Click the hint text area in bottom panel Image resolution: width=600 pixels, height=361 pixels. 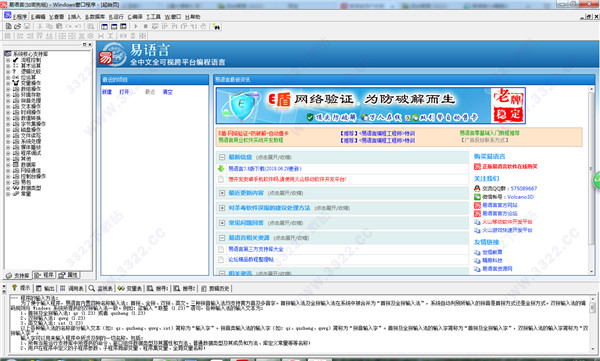pyautogui.click(x=299, y=323)
